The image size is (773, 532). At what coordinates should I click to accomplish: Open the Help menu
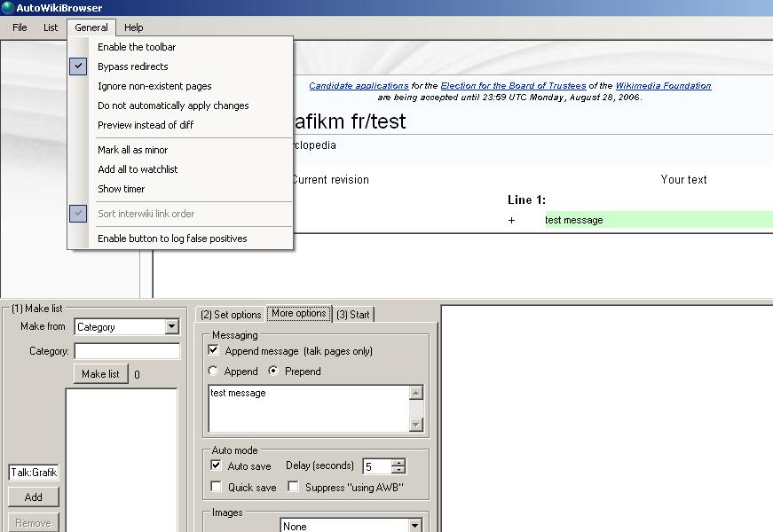pyautogui.click(x=133, y=27)
